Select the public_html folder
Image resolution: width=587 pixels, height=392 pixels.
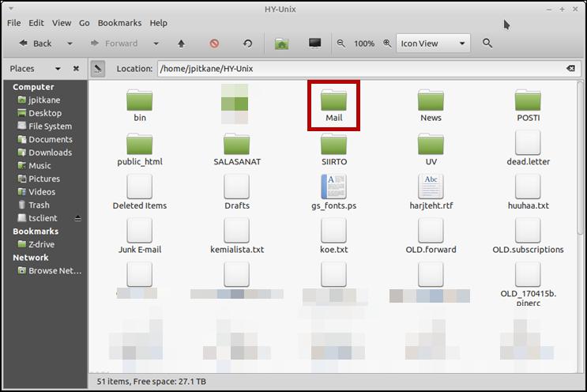140,149
